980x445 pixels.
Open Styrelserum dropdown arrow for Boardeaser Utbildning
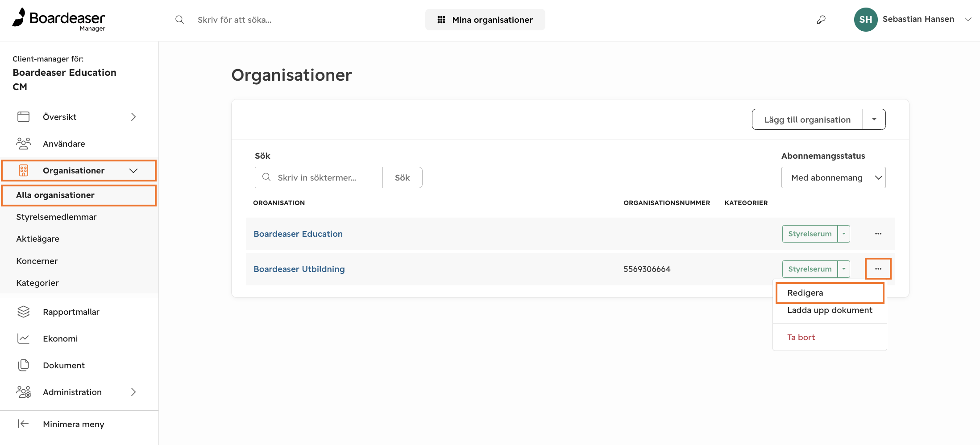844,269
